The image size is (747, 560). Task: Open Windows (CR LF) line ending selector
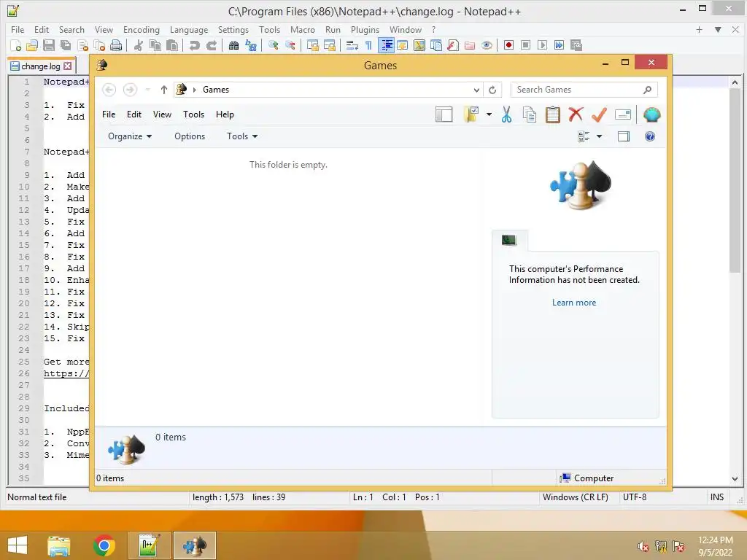[575, 497]
